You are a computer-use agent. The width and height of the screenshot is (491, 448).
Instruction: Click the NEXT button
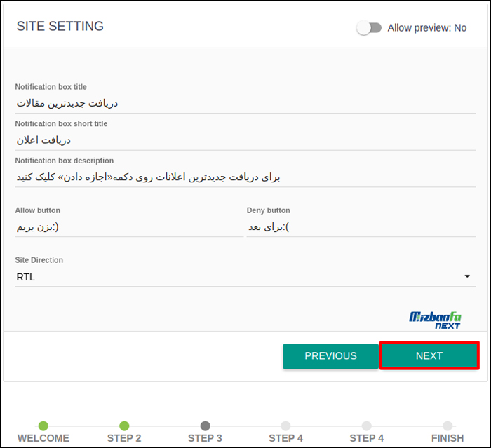tap(429, 355)
